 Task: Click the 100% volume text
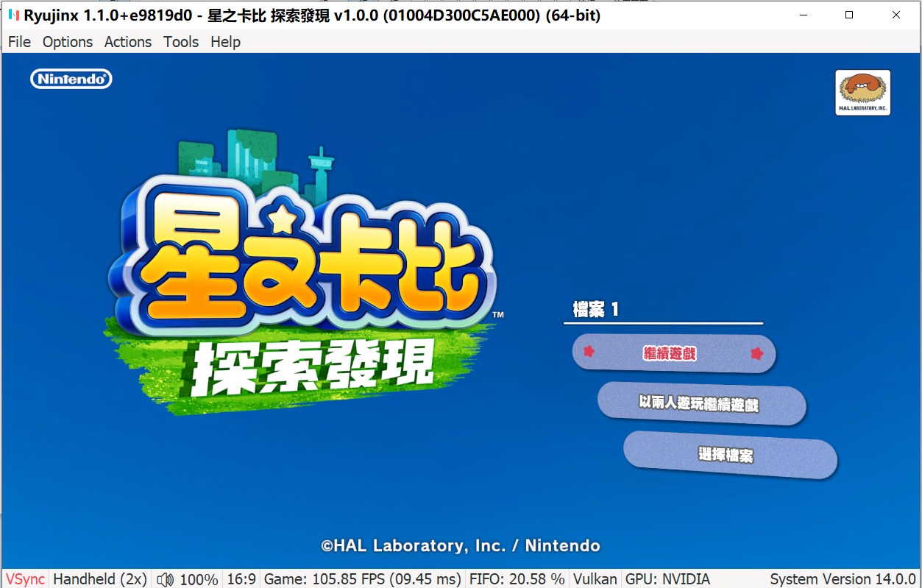tap(199, 579)
